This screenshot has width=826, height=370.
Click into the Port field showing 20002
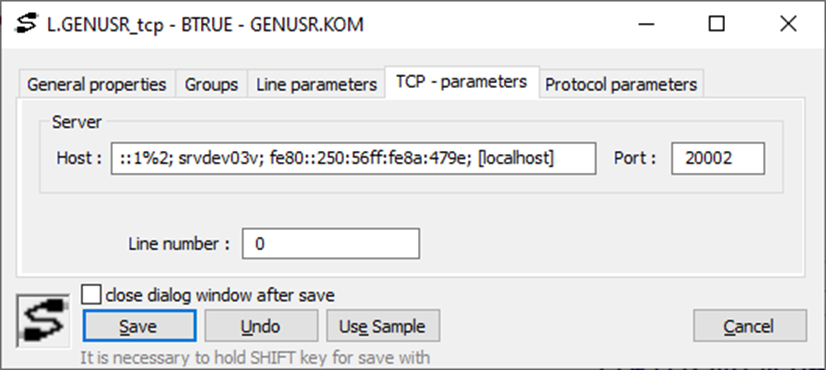[718, 158]
